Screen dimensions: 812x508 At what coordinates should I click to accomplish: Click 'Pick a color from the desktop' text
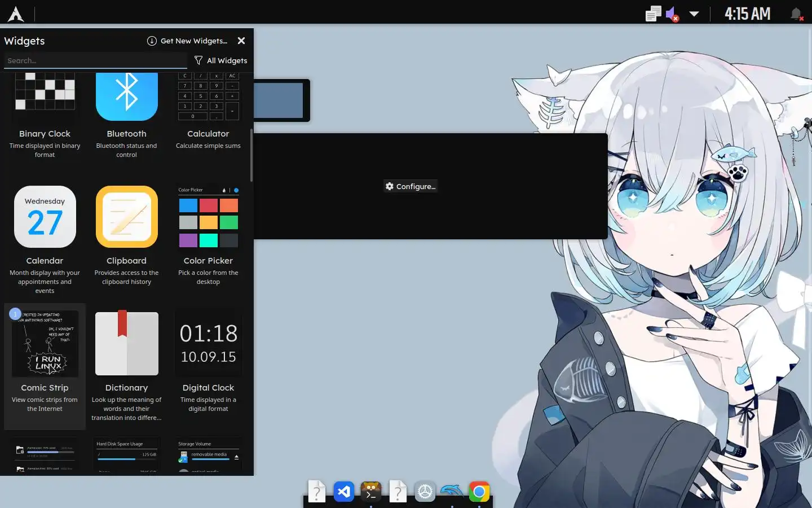(208, 277)
